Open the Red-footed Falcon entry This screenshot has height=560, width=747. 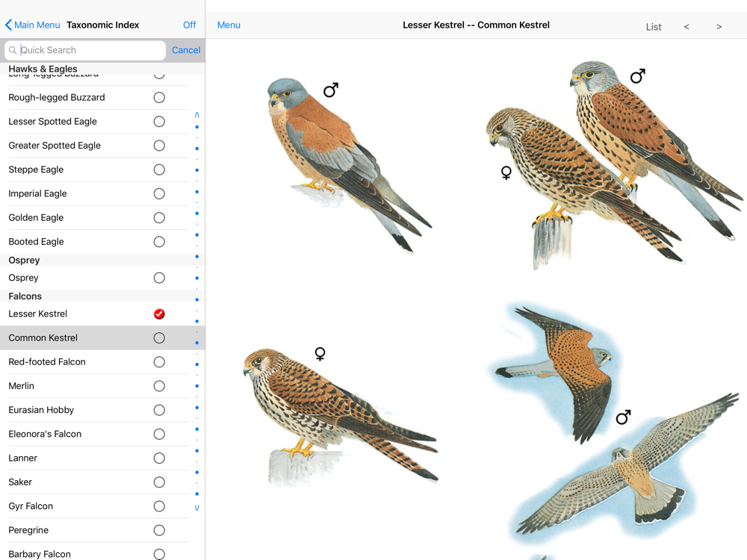[x=46, y=362]
